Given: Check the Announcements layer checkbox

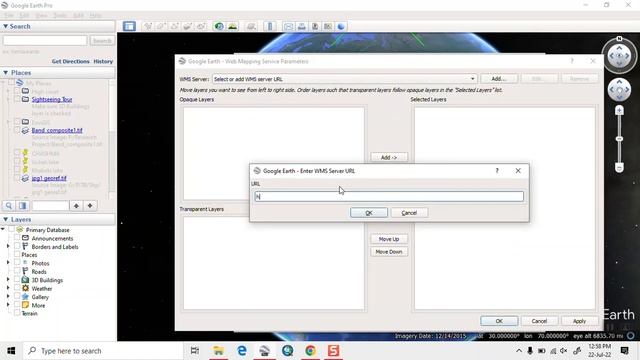Looking at the screenshot, I should click(17, 238).
